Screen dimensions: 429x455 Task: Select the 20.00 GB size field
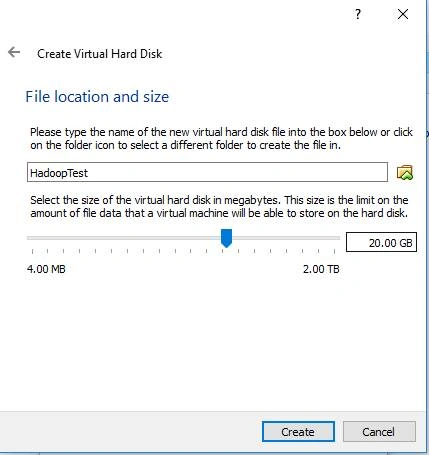[381, 242]
